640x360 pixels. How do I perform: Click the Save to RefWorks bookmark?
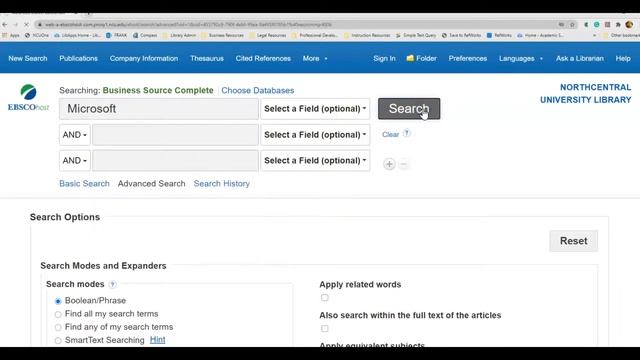click(461, 36)
